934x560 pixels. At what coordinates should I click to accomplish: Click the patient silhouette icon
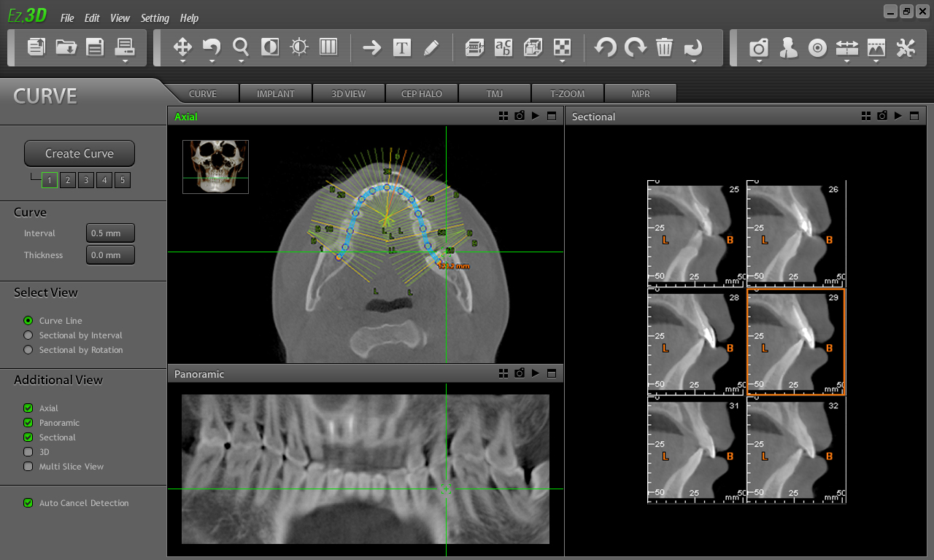pyautogui.click(x=788, y=48)
